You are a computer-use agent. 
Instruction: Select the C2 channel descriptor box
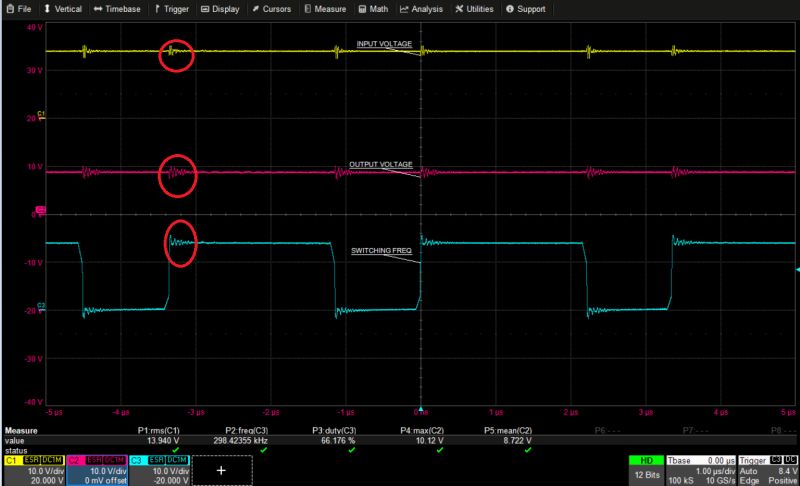pyautogui.click(x=96, y=470)
